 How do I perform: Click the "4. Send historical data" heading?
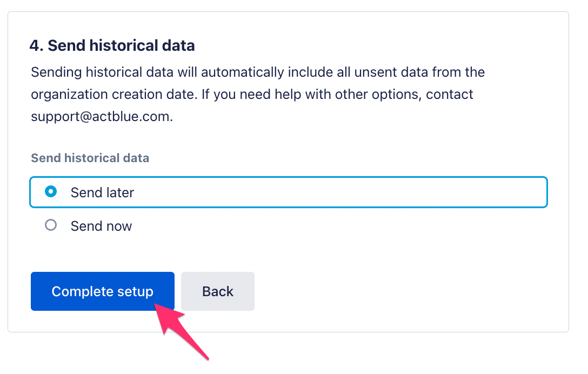[112, 45]
